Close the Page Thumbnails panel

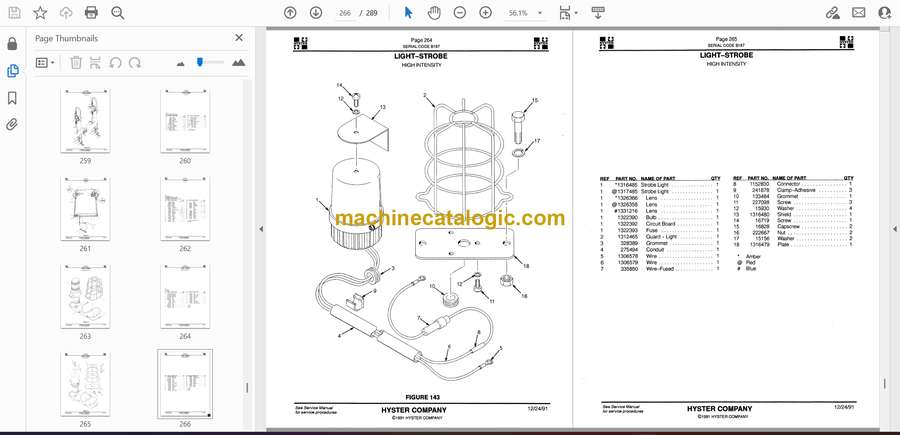(x=239, y=38)
